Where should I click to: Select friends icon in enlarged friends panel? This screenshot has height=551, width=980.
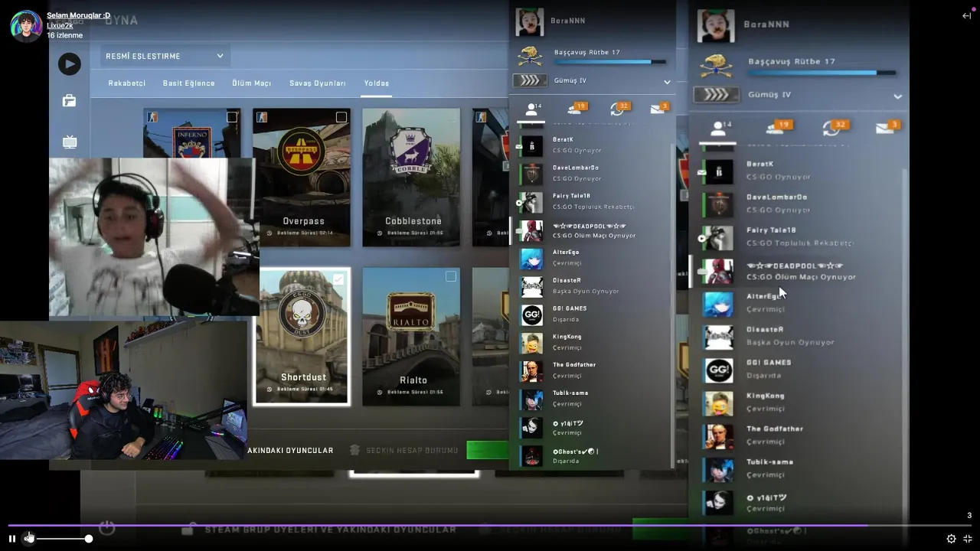718,128
